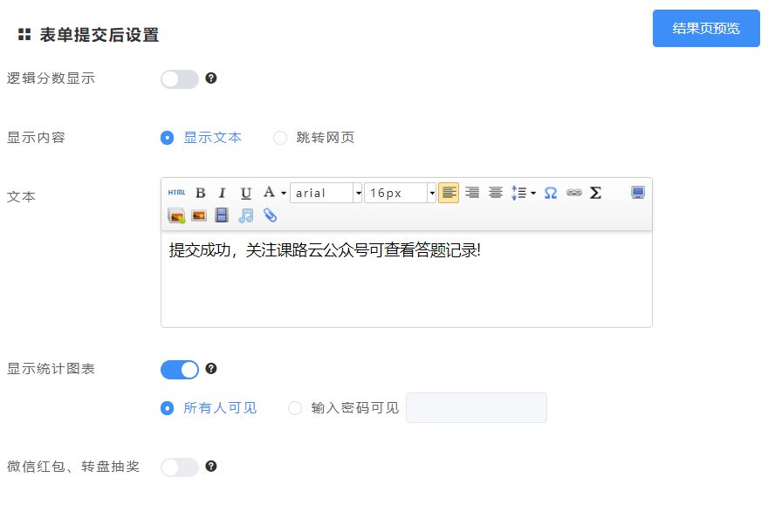
Task: Insert hyperlink with chain icon
Action: [574, 193]
